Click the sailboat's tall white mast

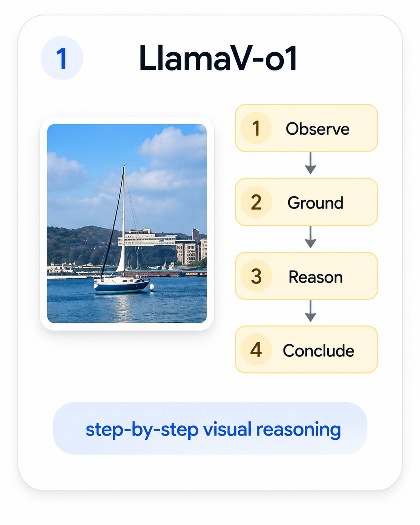[124, 210]
